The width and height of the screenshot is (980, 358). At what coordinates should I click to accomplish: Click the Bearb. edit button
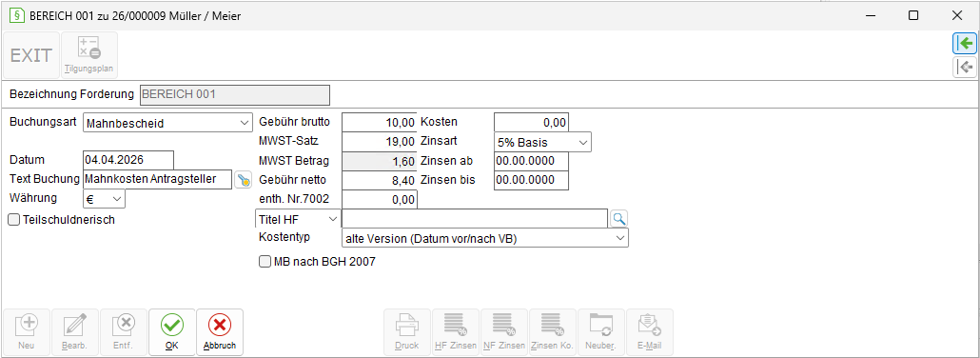point(75,332)
